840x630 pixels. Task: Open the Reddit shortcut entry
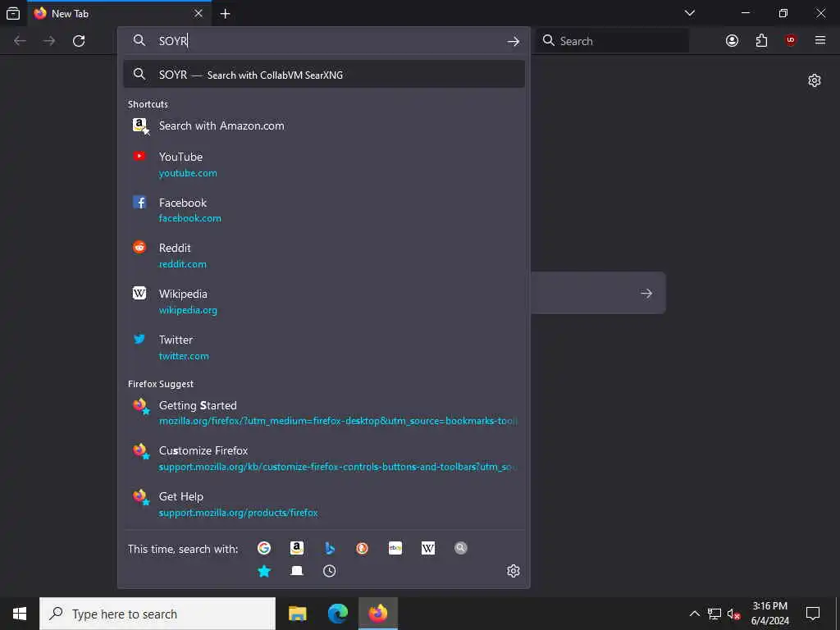coord(324,256)
